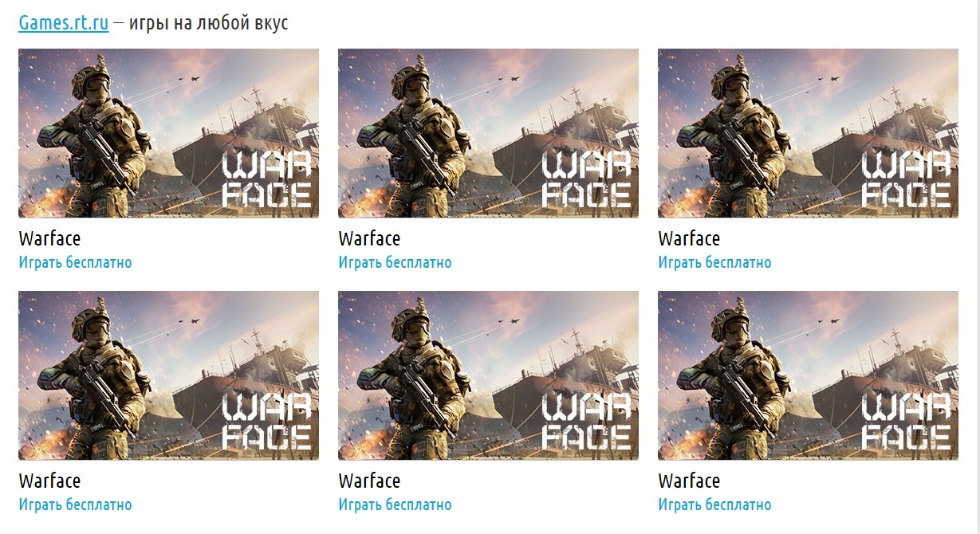Select the Warface title under first-row right banner

pyautogui.click(x=689, y=238)
